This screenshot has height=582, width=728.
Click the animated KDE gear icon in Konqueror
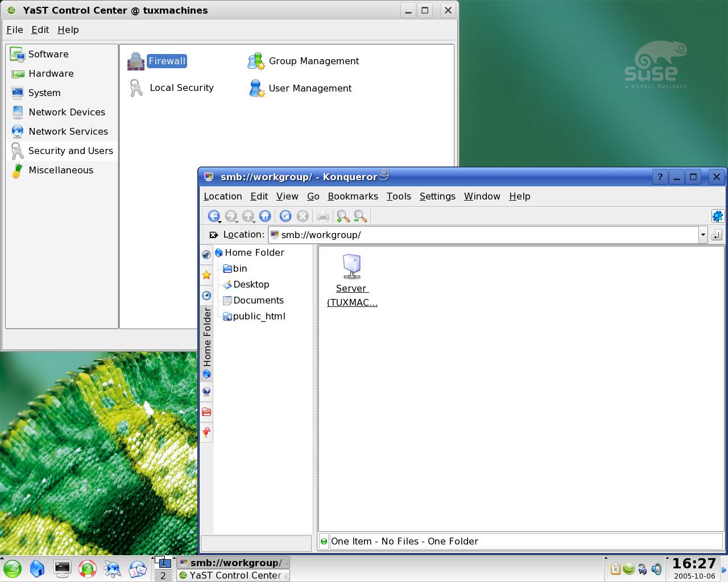[717, 216]
